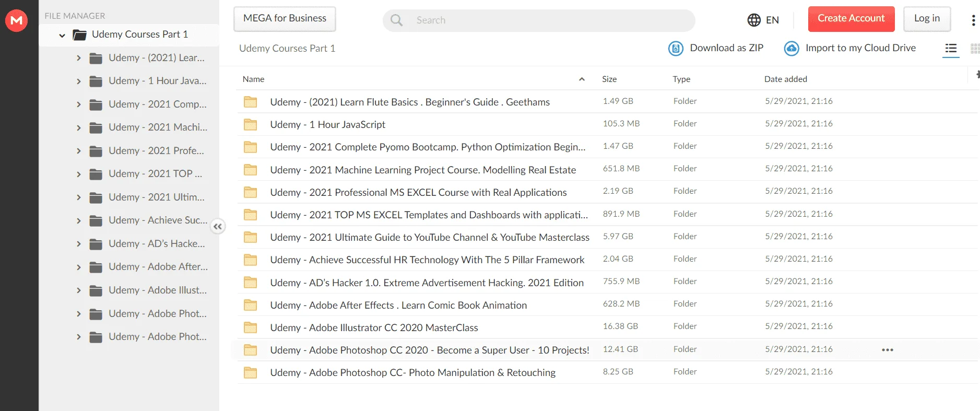Screen dimensions: 980x411
Task: Click sidebar Udemy Courses Part 1 folder icon
Action: (80, 35)
